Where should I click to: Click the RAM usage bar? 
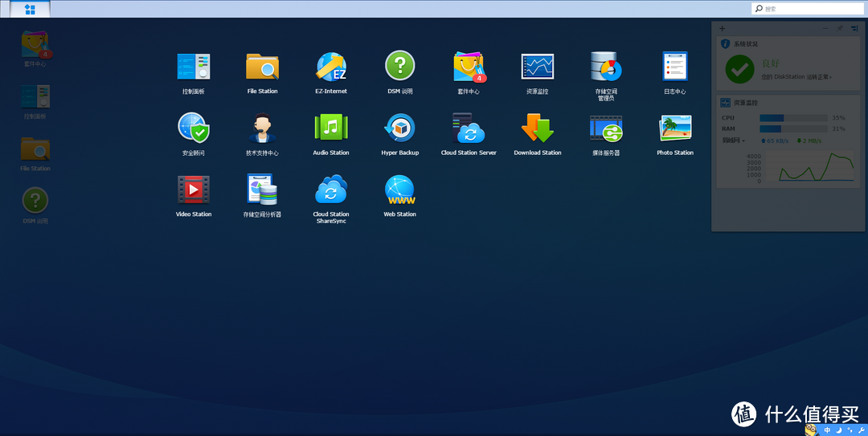[x=793, y=129]
